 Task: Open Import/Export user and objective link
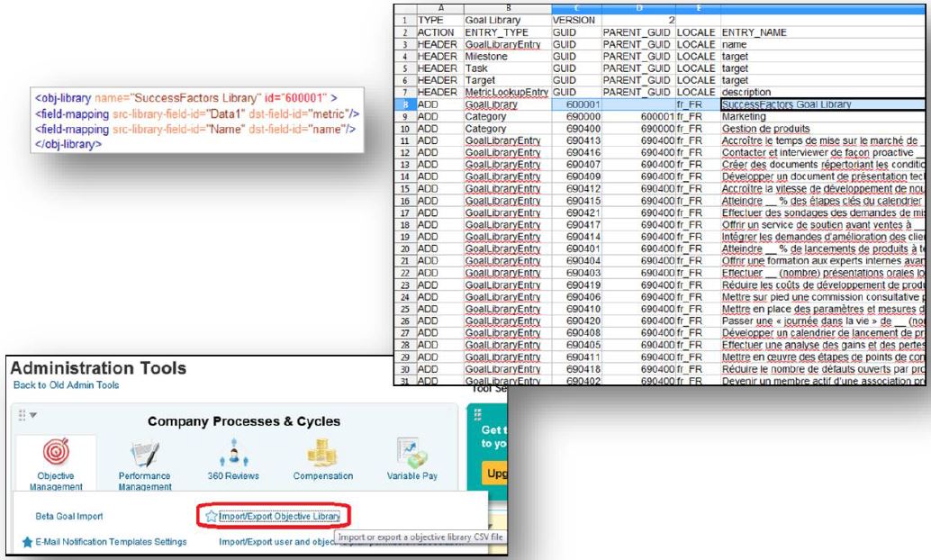tap(276, 542)
